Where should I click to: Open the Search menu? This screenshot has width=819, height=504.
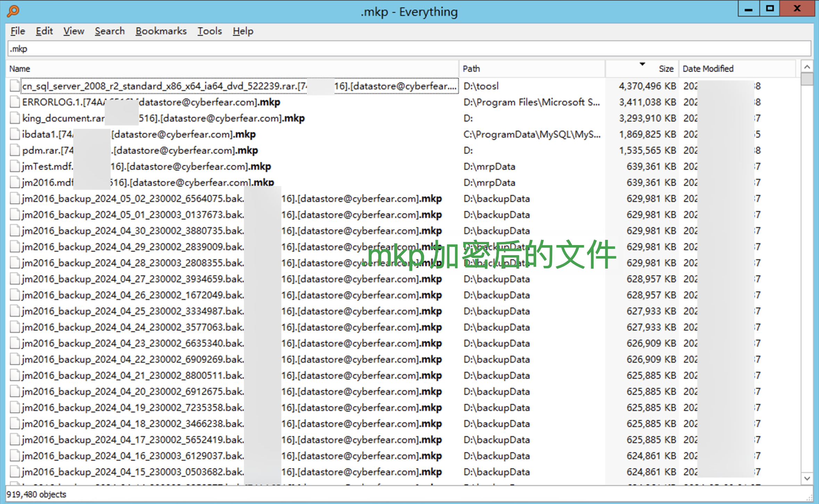[x=110, y=31]
